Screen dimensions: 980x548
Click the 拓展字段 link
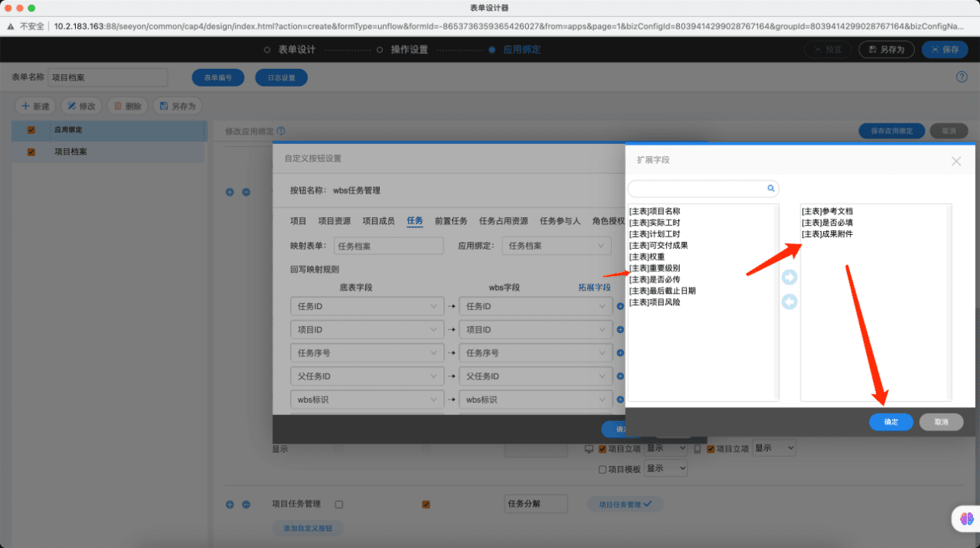(595, 288)
